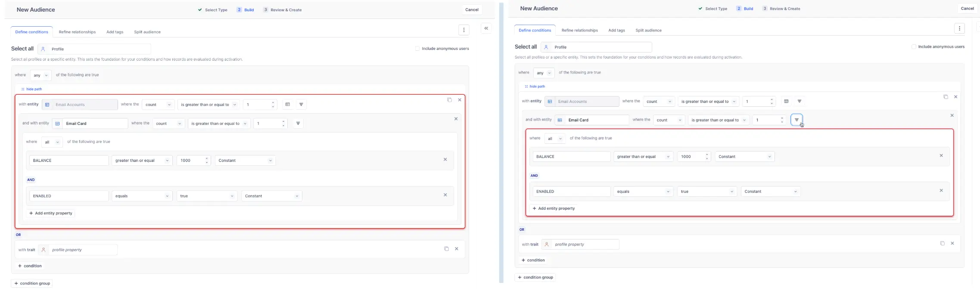Open Email Card count dropdown, right pane
The height and width of the screenshot is (295, 980).
click(x=669, y=120)
